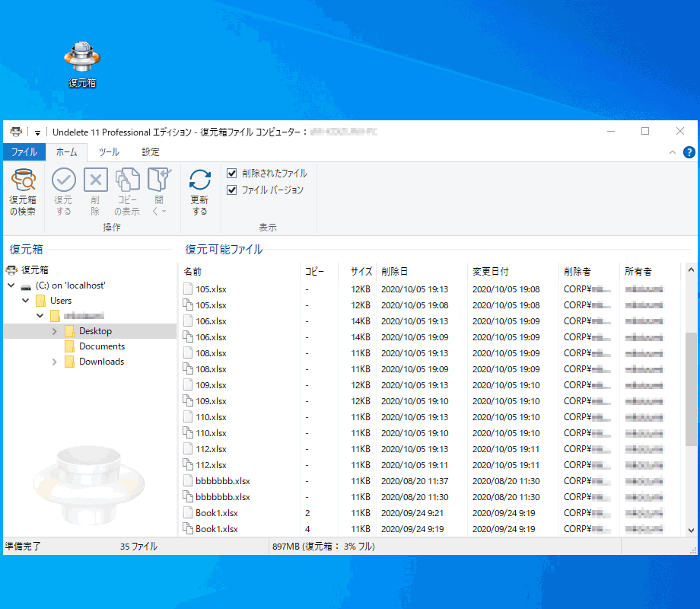Select 105.xlsx deleted at 19:13 file icon

(x=188, y=289)
